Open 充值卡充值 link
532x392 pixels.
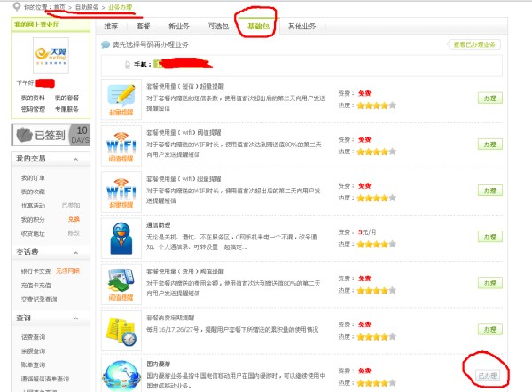click(x=35, y=286)
